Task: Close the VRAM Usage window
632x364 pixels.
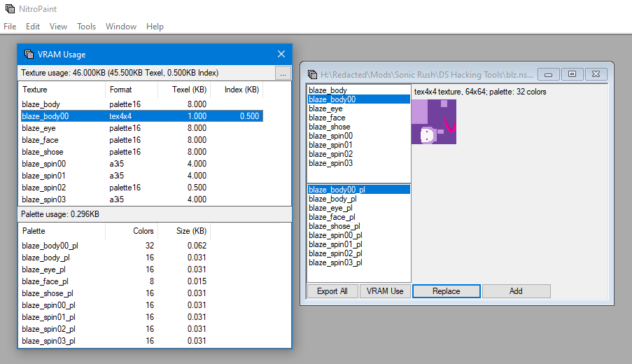Action: pyautogui.click(x=281, y=54)
